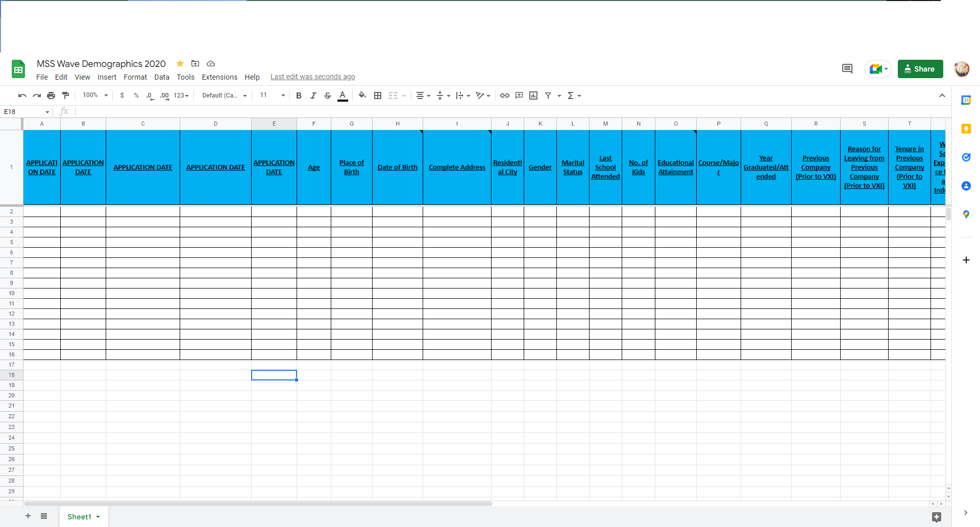Open the Tools menu
Image resolution: width=980 pixels, height=527 pixels.
186,77
